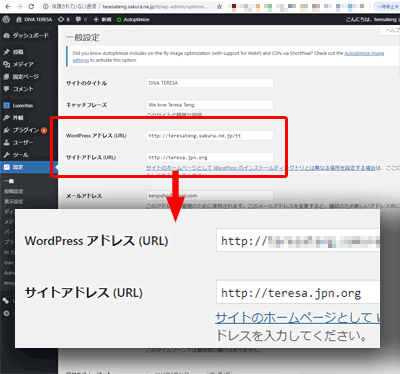Image resolution: width=400 pixels, height=374 pixels.
Task: Click the small サイトアドレス (URL) field
Action: pyautogui.click(x=210, y=157)
